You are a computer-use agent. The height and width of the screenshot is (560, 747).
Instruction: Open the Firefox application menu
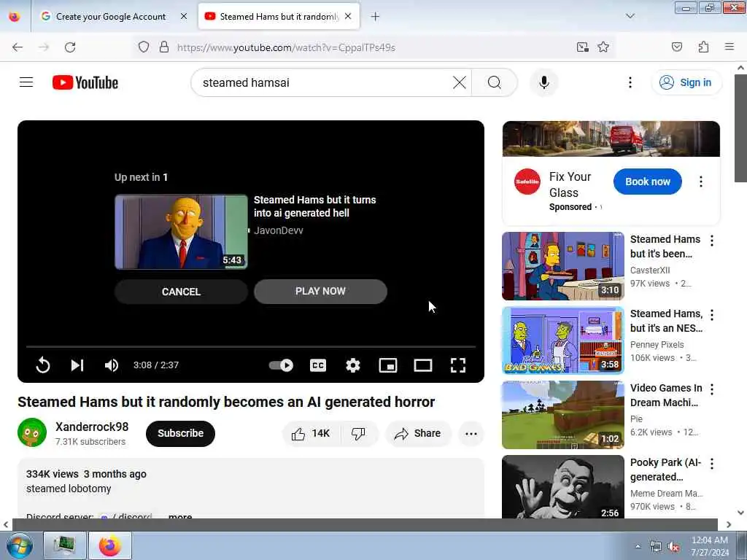coord(729,47)
